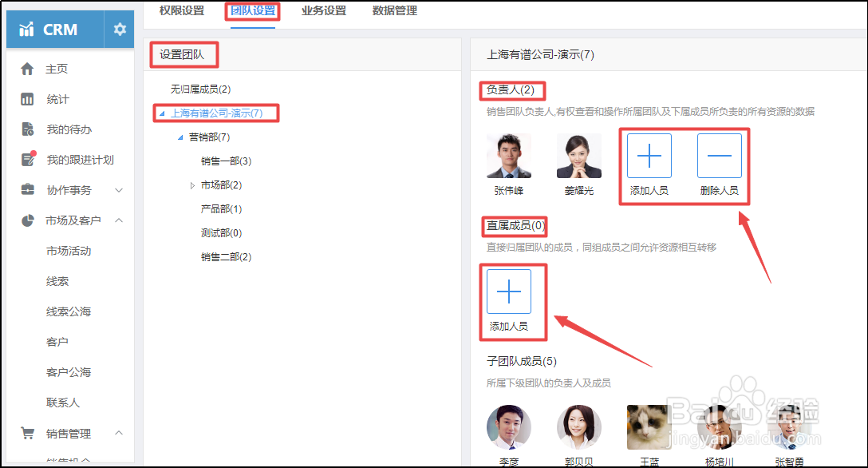
Task: Select 销售二部(2) team node
Action: point(226,257)
